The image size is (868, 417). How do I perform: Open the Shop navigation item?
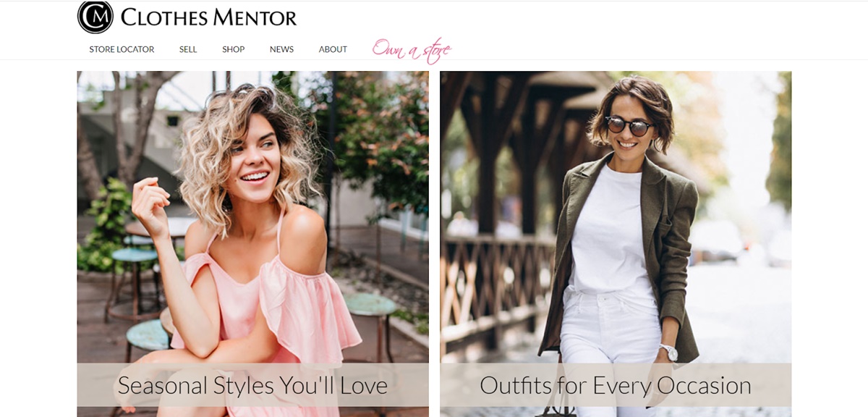coord(233,49)
